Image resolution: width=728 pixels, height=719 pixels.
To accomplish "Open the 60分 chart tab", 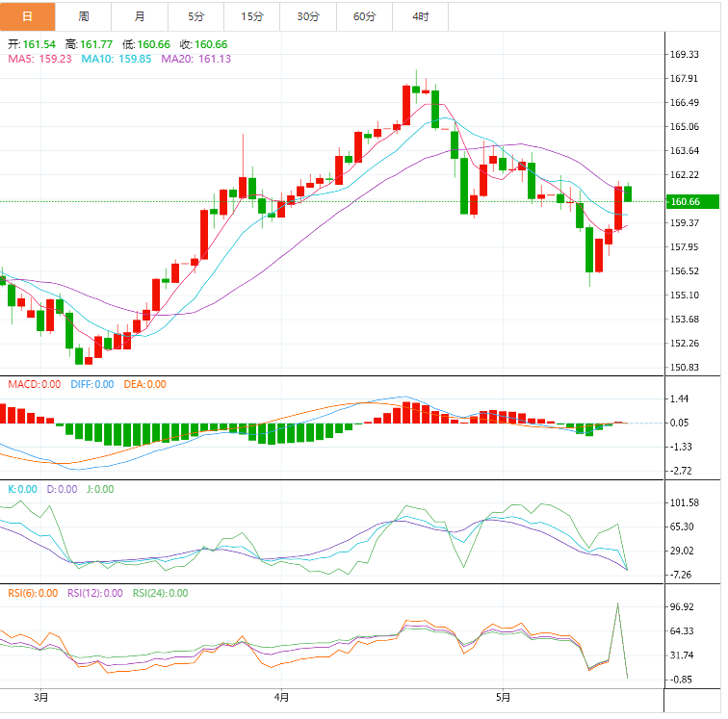I will click(365, 16).
